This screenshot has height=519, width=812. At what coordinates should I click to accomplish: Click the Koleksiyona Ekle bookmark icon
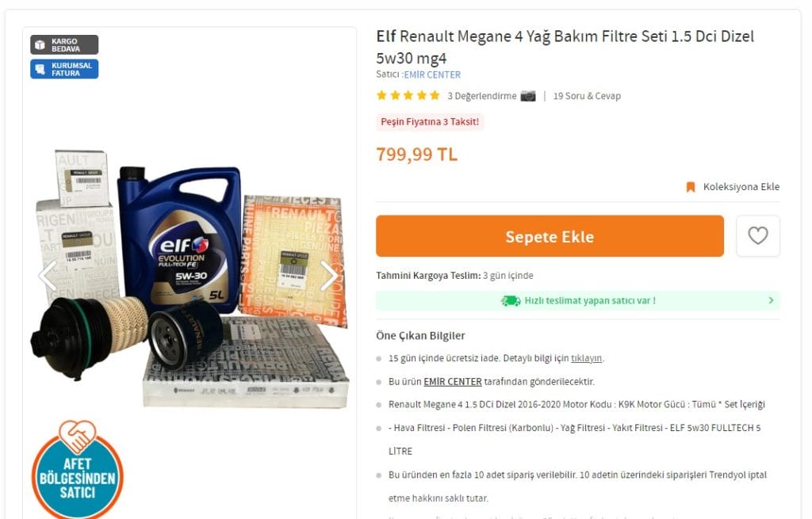pyautogui.click(x=691, y=187)
